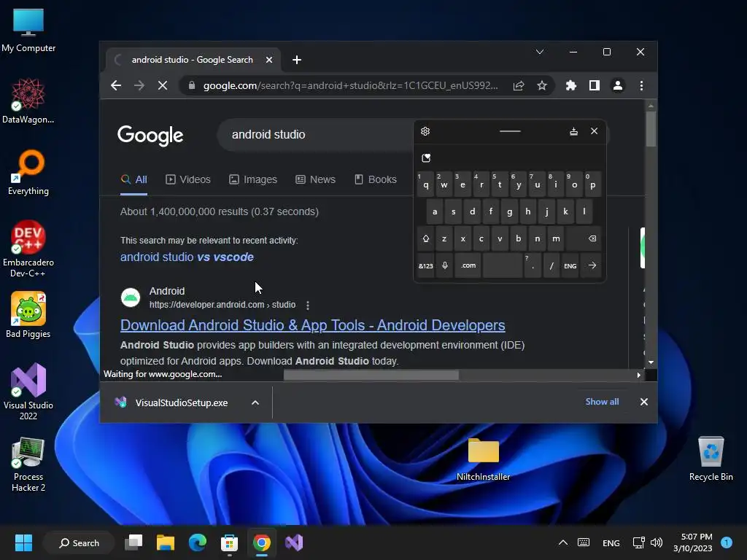Open taskbar Search

click(79, 542)
